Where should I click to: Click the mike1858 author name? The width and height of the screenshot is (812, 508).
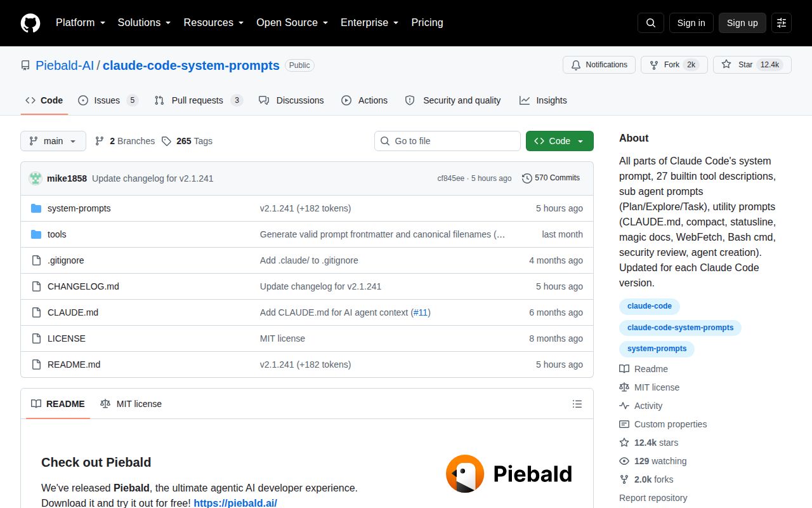67,178
